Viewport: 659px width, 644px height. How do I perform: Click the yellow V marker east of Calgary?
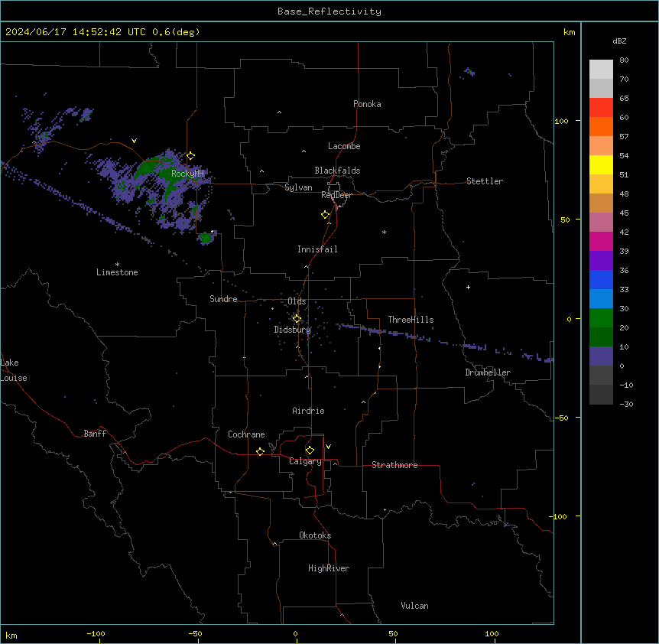[328, 447]
